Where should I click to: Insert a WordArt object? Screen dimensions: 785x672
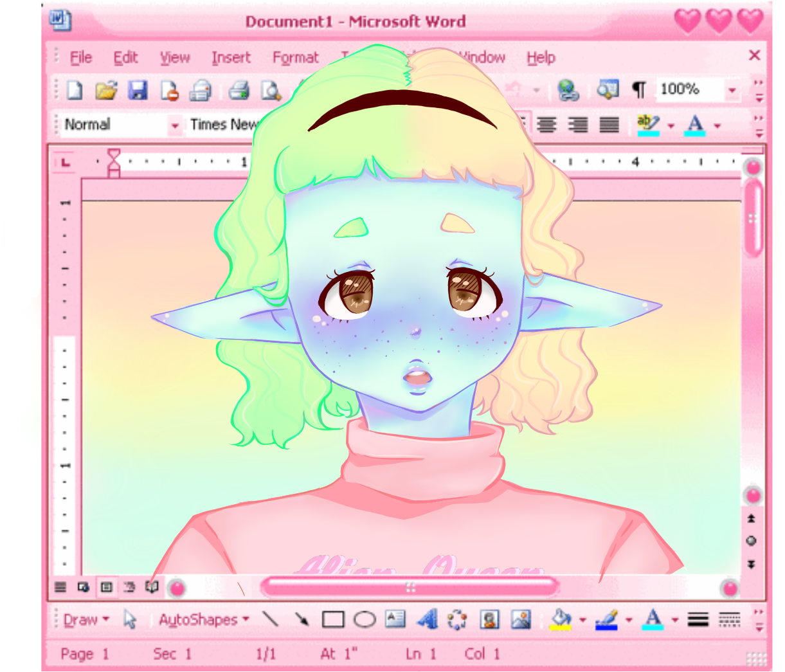pos(428,619)
